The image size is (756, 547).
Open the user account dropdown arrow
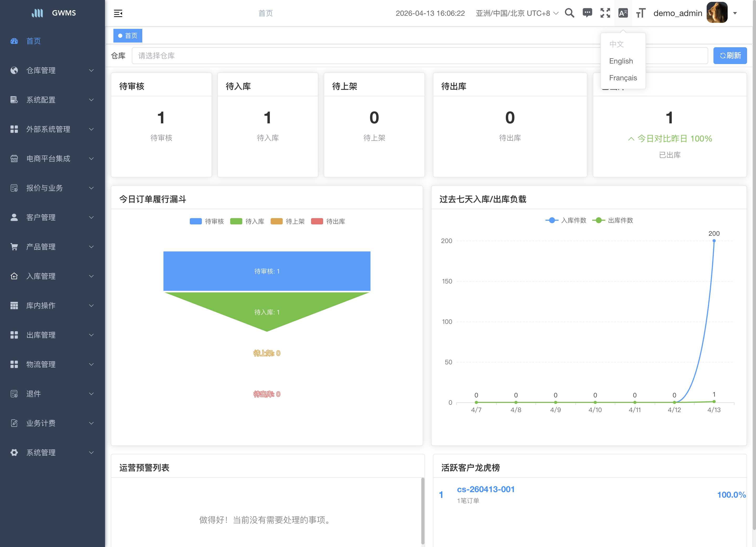(735, 13)
